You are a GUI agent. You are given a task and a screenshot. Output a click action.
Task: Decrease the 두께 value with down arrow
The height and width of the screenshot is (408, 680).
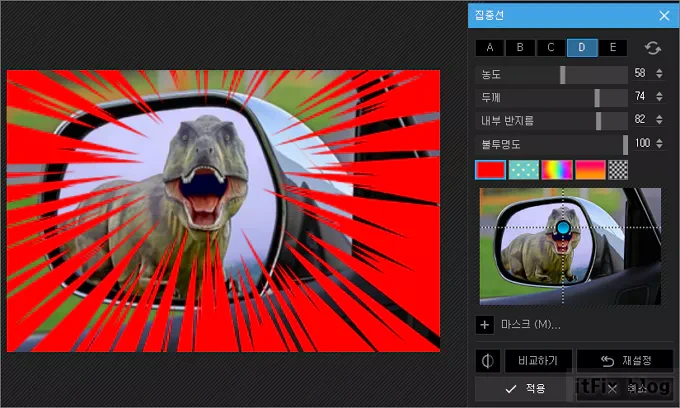click(660, 100)
